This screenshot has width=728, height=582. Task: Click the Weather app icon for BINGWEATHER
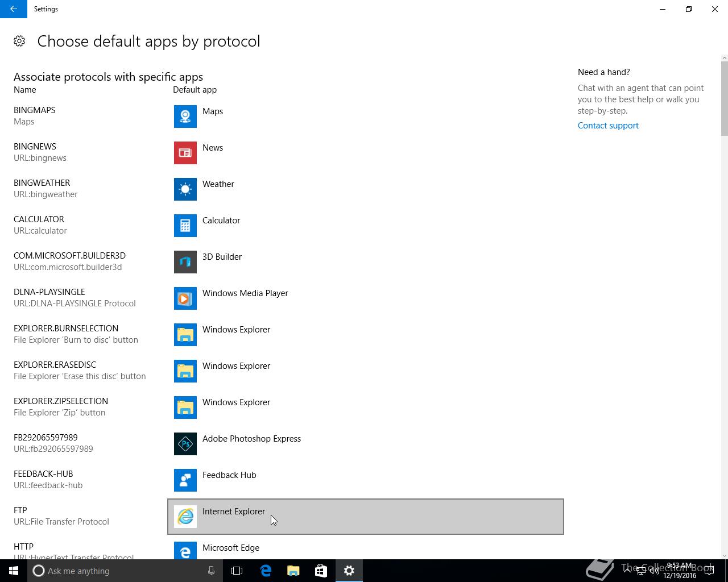pyautogui.click(x=185, y=189)
